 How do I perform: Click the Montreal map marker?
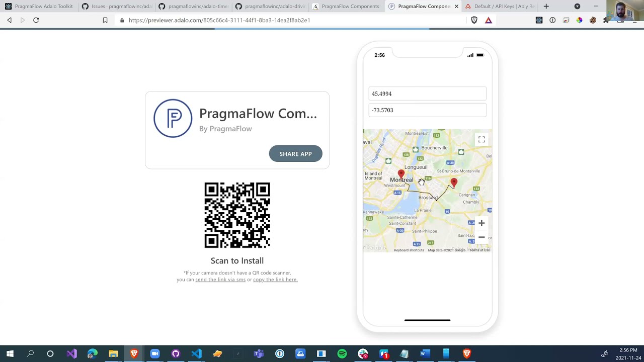coord(401,175)
